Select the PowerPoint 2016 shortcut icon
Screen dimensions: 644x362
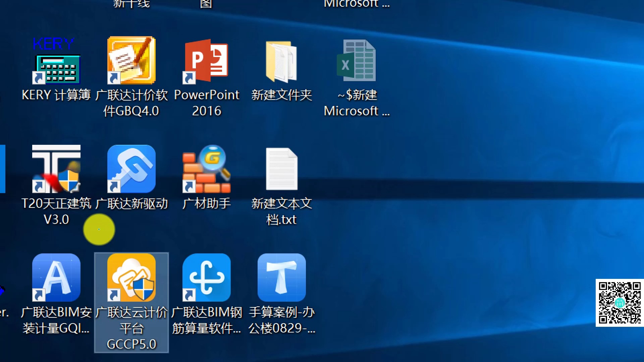207,60
